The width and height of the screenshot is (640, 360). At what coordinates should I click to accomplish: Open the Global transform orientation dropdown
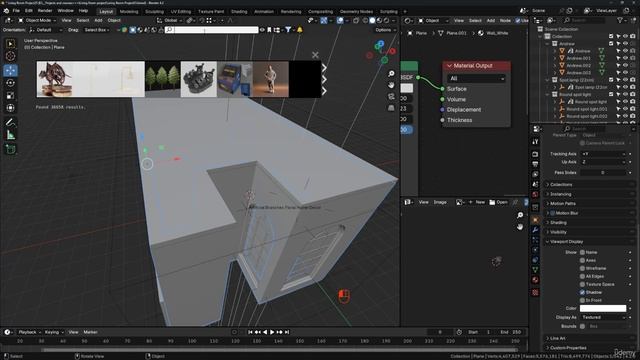click(x=171, y=20)
